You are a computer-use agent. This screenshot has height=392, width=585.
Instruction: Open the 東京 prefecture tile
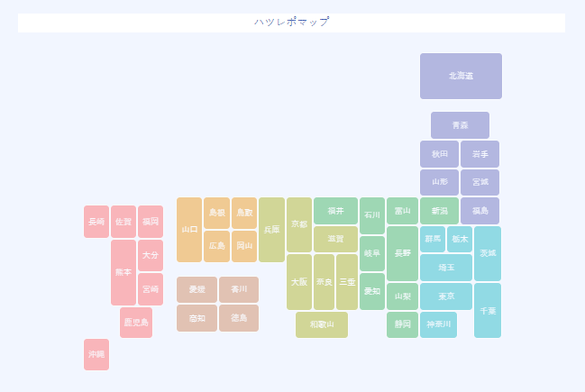point(446,296)
